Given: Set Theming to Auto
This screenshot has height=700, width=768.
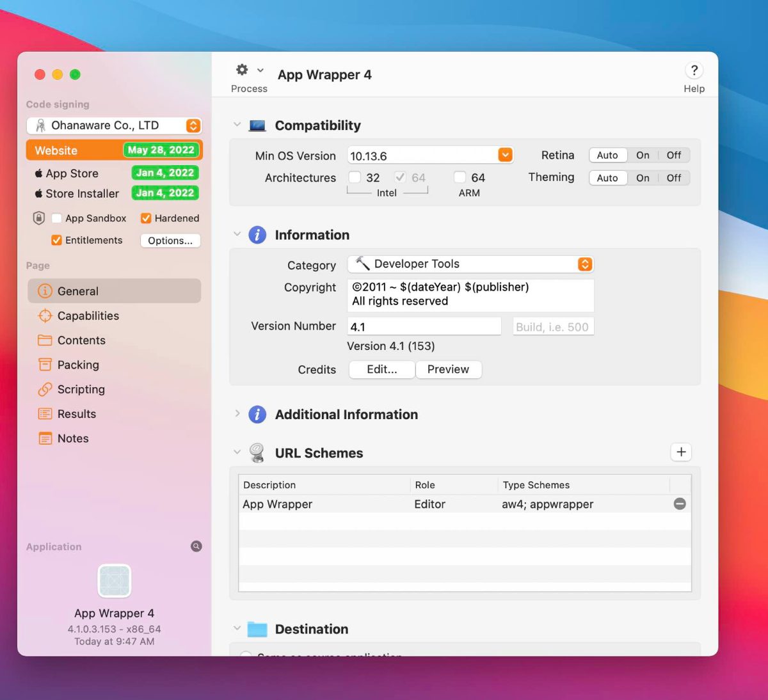Looking at the screenshot, I should pos(607,178).
